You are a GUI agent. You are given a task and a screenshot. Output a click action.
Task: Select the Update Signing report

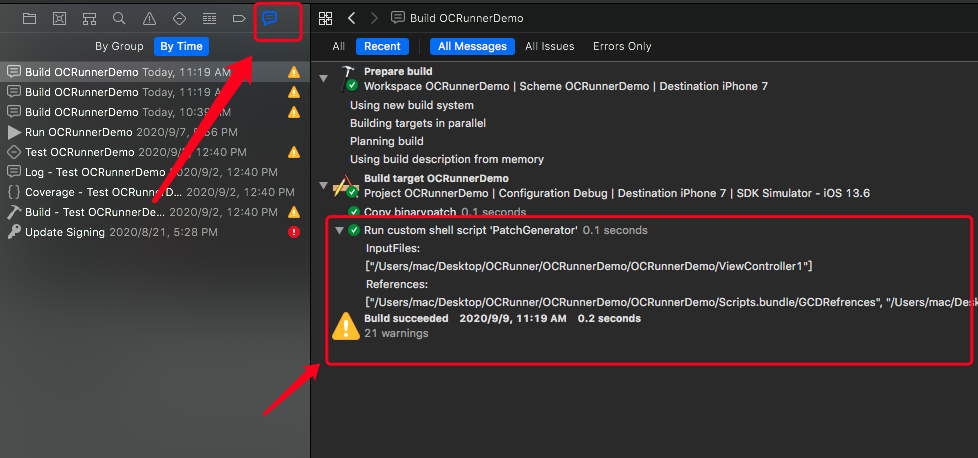click(x=155, y=231)
